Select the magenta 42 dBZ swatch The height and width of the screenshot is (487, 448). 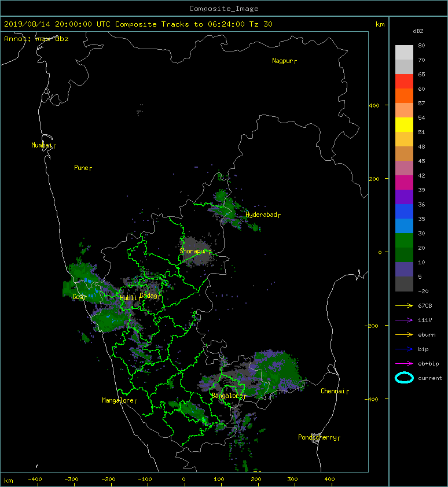click(x=404, y=182)
